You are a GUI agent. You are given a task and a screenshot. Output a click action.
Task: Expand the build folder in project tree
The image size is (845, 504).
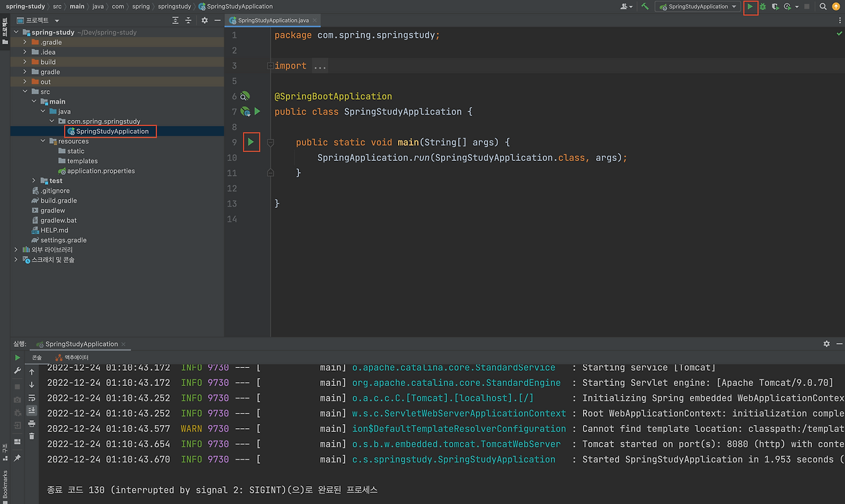(x=25, y=62)
